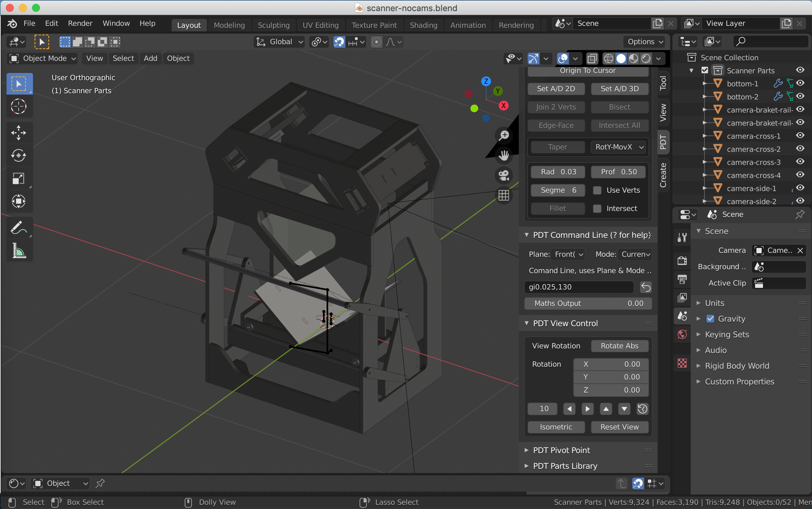Viewport: 812px width, 509px height.
Task: Open the RotY-MovX dropdown
Action: point(619,147)
